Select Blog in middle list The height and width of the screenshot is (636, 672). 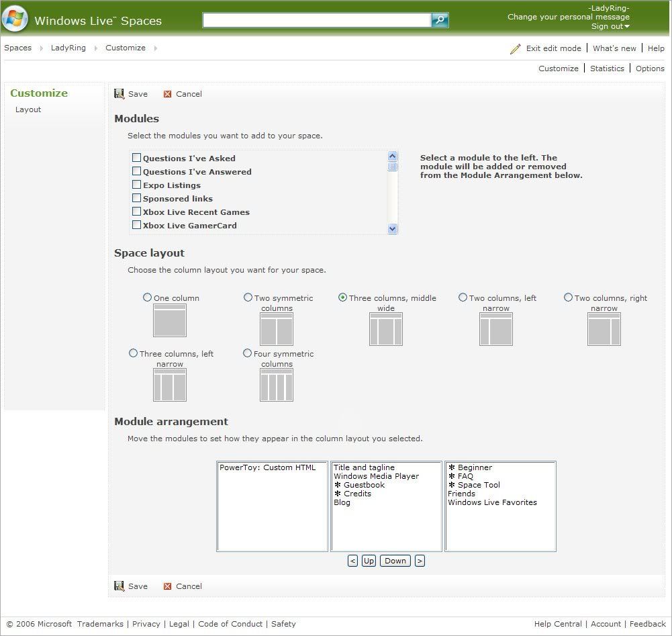coord(342,502)
